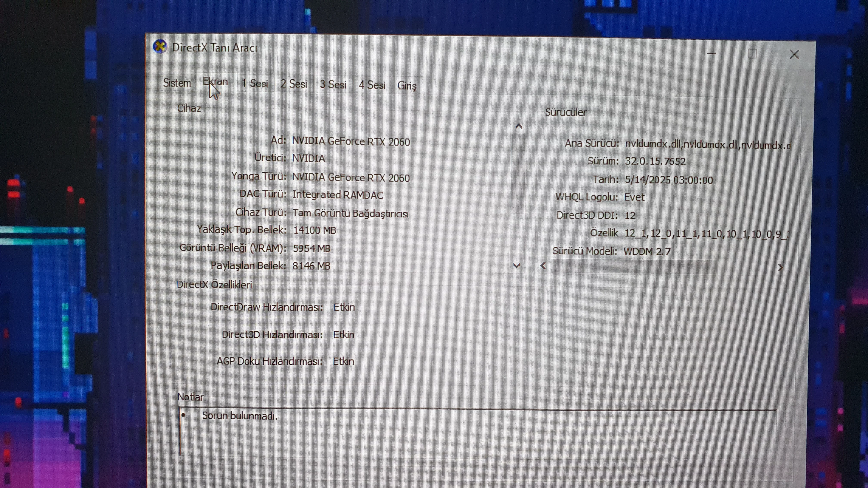
Task: Open the Sistem tab
Action: tap(177, 83)
